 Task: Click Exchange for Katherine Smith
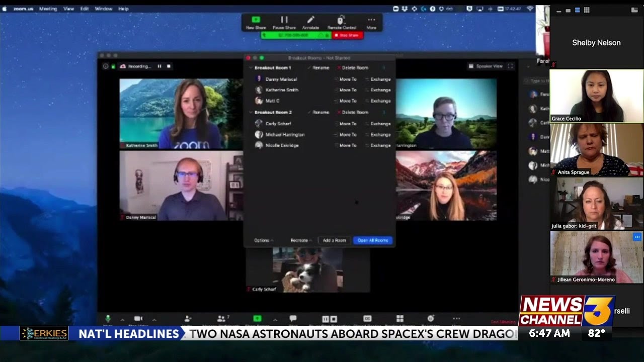click(378, 90)
